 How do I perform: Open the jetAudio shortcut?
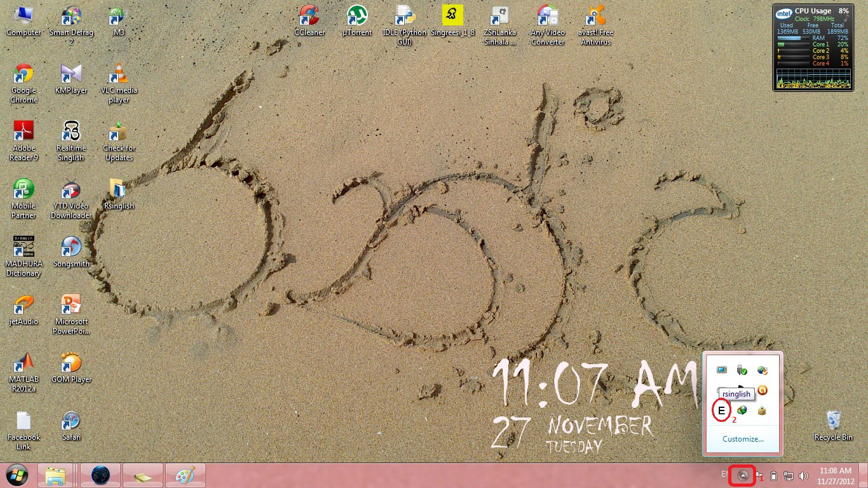tap(24, 311)
